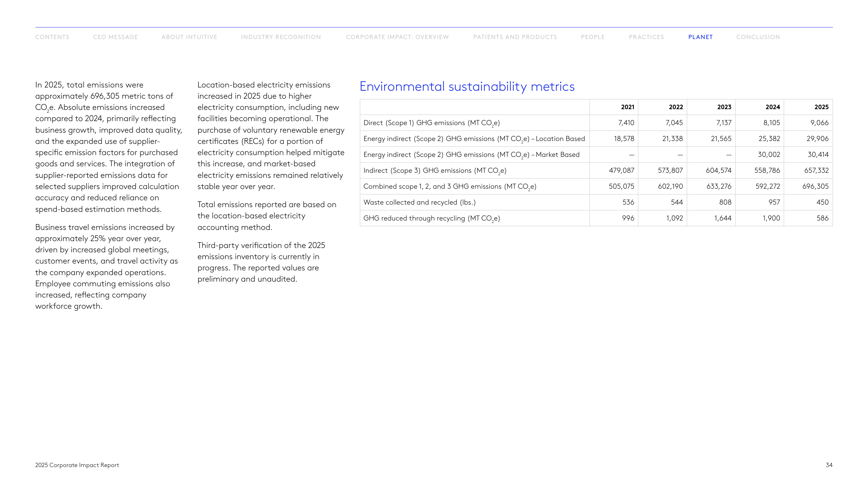Image resolution: width=868 pixels, height=488 pixels.
Task: Click the highlighted PLANET nav item
Action: pos(701,37)
